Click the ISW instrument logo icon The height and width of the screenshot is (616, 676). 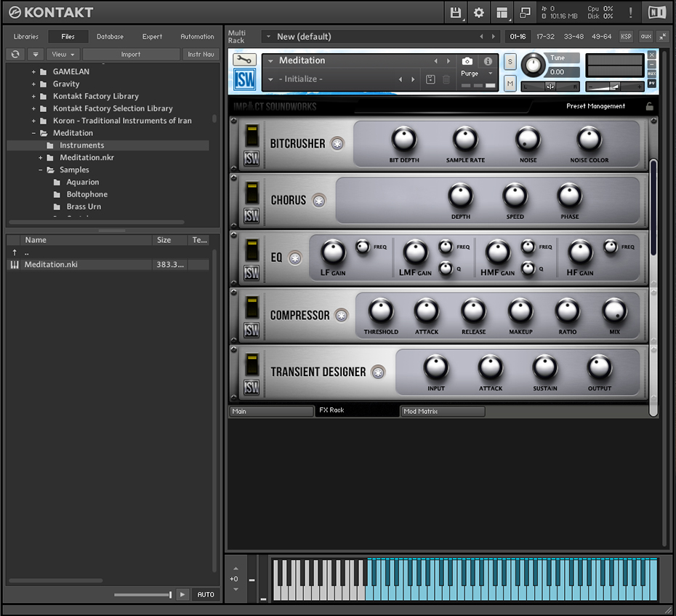[244, 79]
